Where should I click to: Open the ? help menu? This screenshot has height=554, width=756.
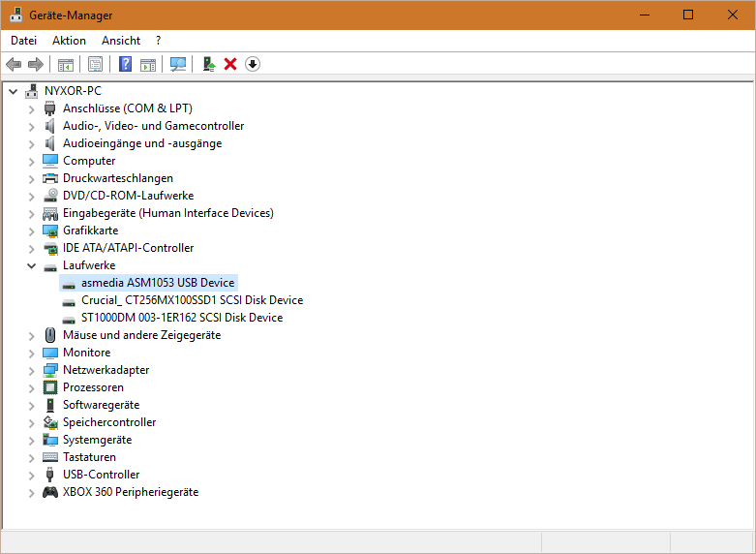point(158,41)
